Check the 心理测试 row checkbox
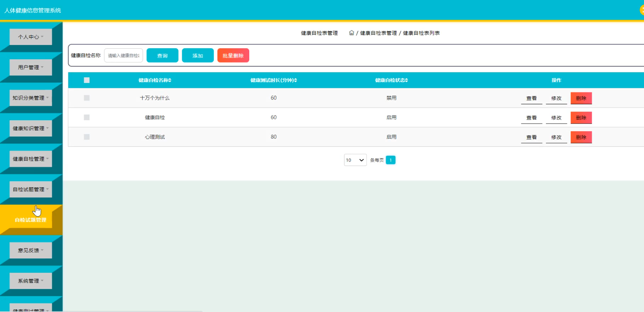Screen dimensions: 644x312 [87, 137]
